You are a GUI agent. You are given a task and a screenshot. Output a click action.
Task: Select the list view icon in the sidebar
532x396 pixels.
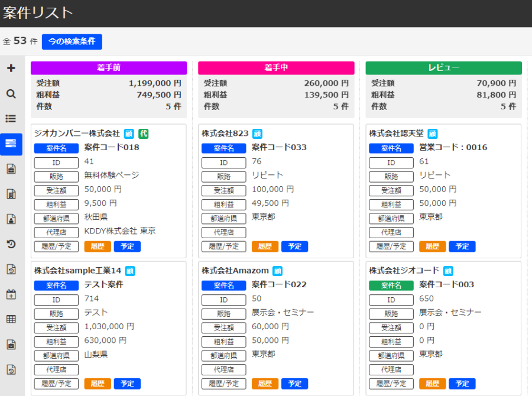coord(11,118)
